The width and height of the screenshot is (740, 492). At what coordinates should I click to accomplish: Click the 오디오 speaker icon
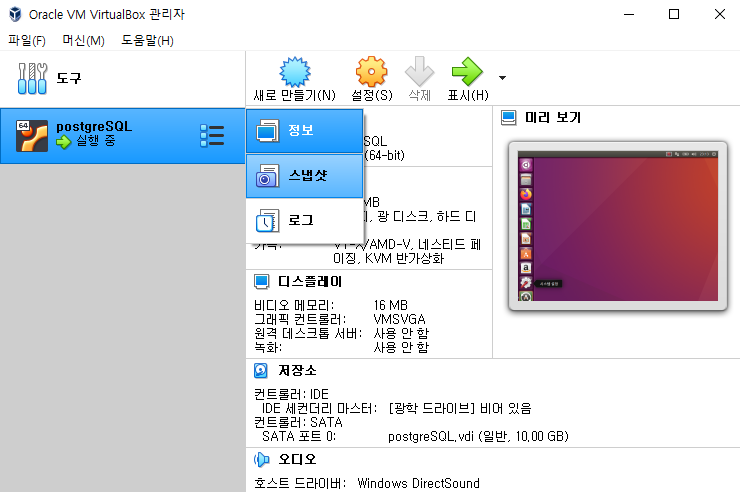pos(261,459)
